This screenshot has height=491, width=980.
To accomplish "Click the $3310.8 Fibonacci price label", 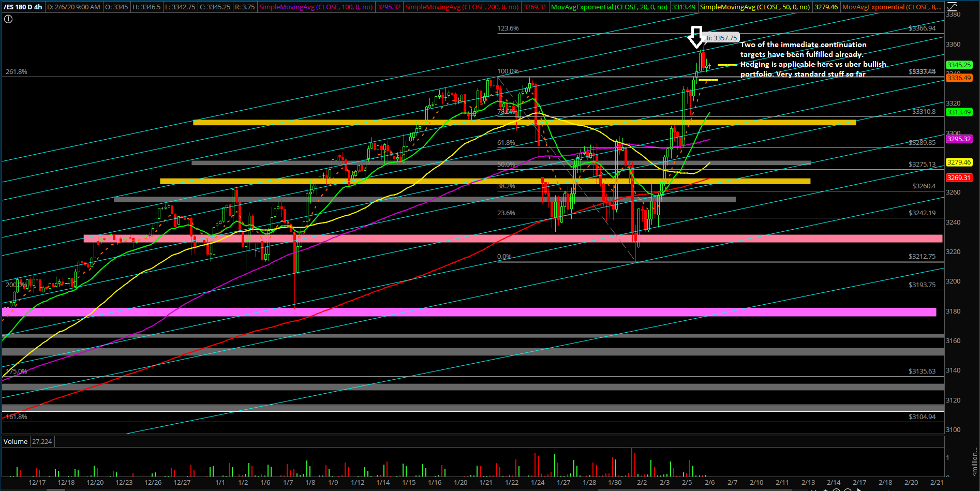I will tap(924, 112).
